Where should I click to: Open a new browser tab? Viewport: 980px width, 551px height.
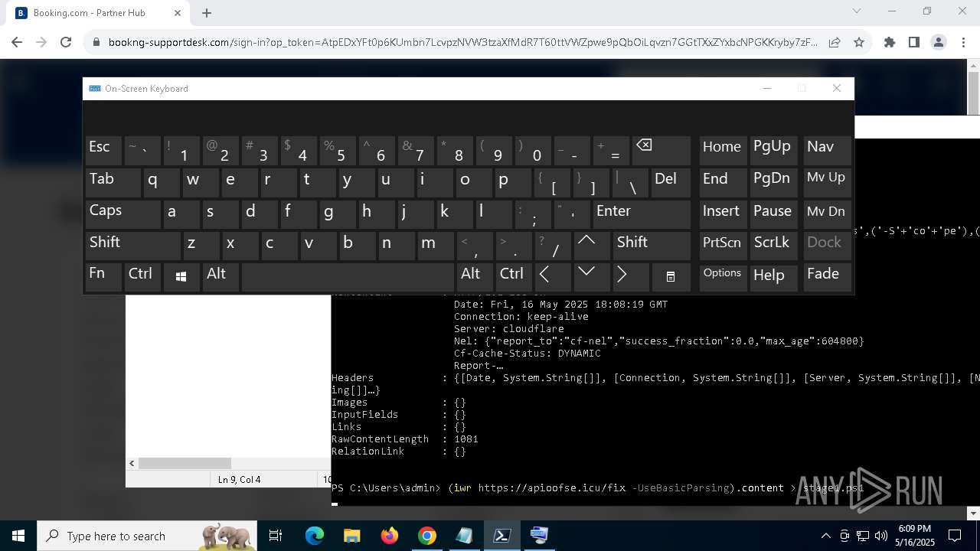(x=207, y=13)
